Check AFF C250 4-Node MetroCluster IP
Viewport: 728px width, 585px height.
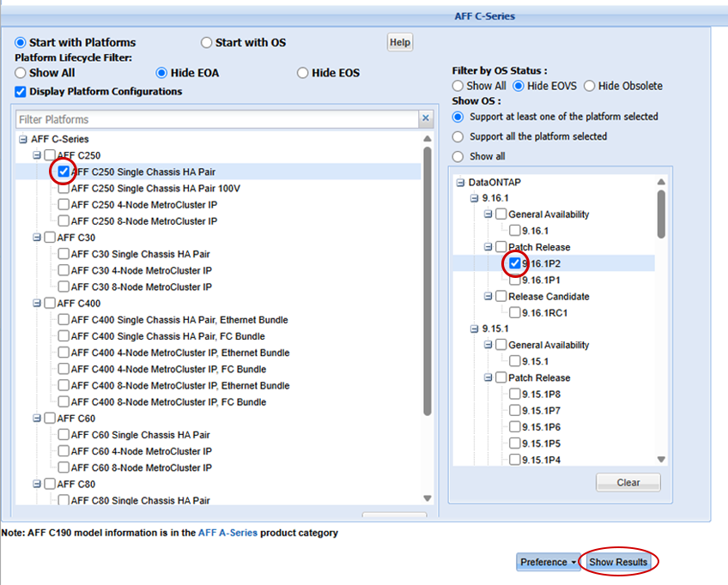(64, 205)
